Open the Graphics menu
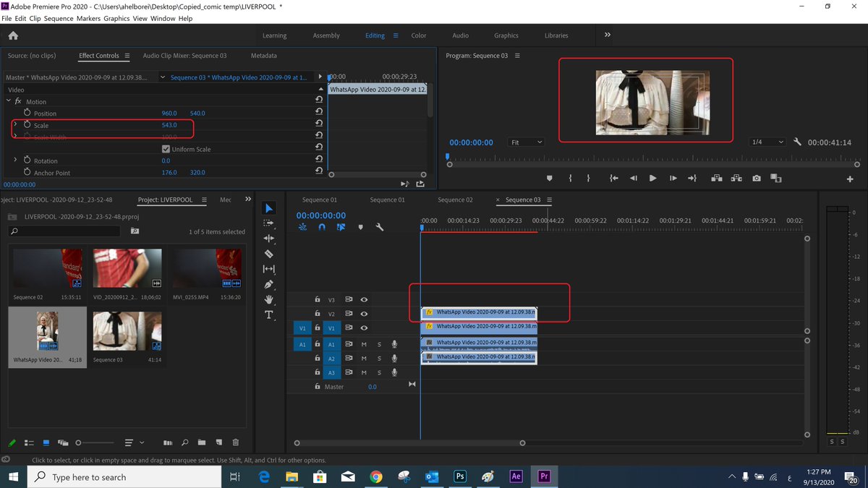Image resolution: width=868 pixels, height=488 pixels. pyautogui.click(x=116, y=18)
